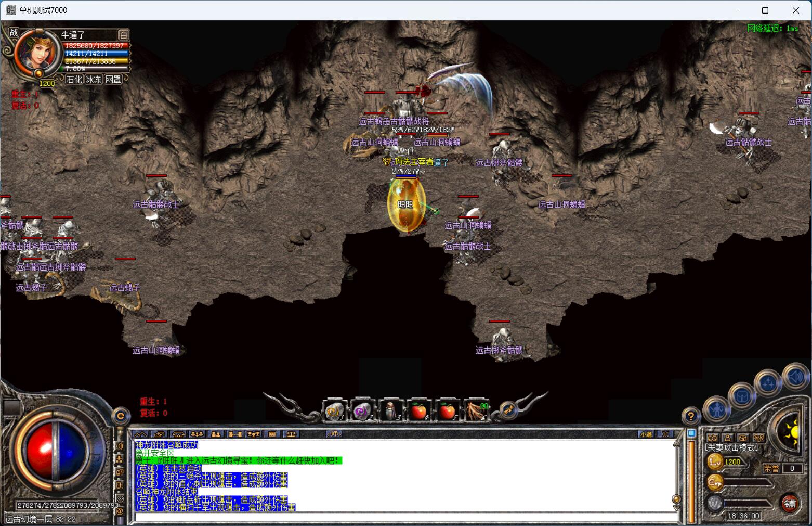Screen dimensions: 812x526
Task: Click the chat scrollbar gold thumb
Action: 676,500
